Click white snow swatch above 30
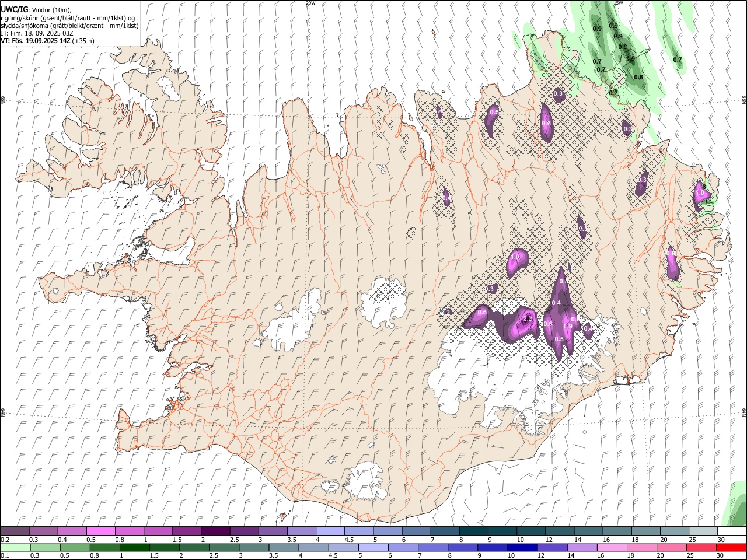The image size is (747, 560). coord(731,531)
